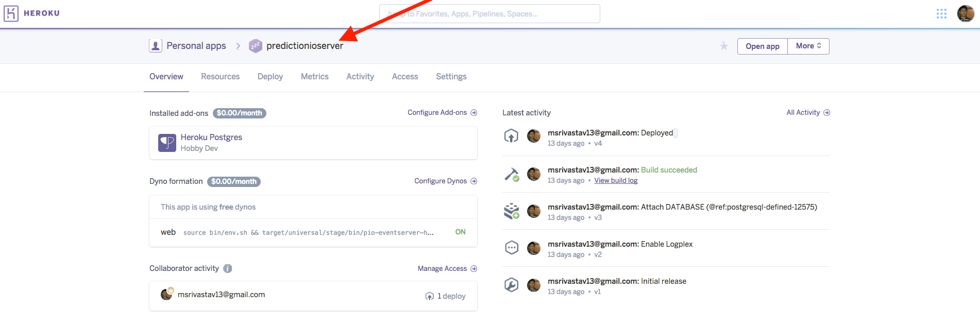This screenshot has width=980, height=325.
Task: Click the Deployed activity upload icon
Action: (511, 136)
